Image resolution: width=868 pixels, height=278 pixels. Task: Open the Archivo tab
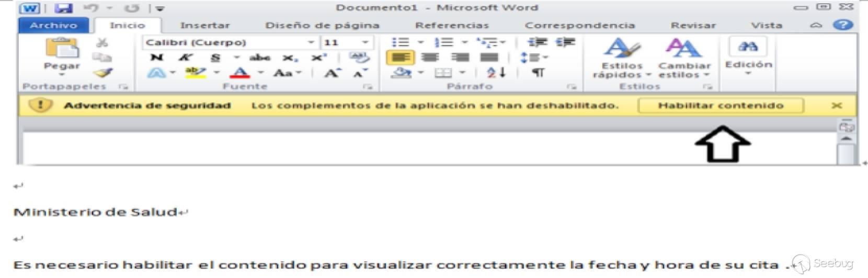(x=54, y=25)
